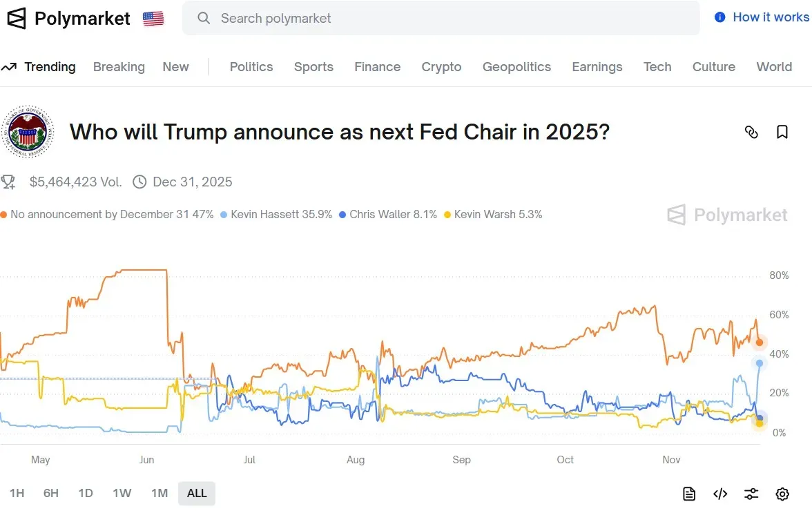This screenshot has height=513, width=812.
Task: Open the Crypto markets tab
Action: (441, 66)
